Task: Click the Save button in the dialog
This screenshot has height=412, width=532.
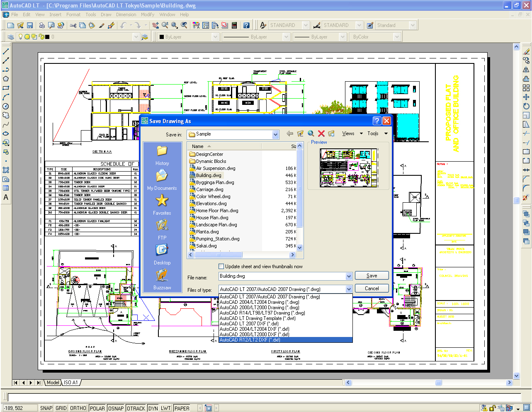Action: [x=372, y=276]
